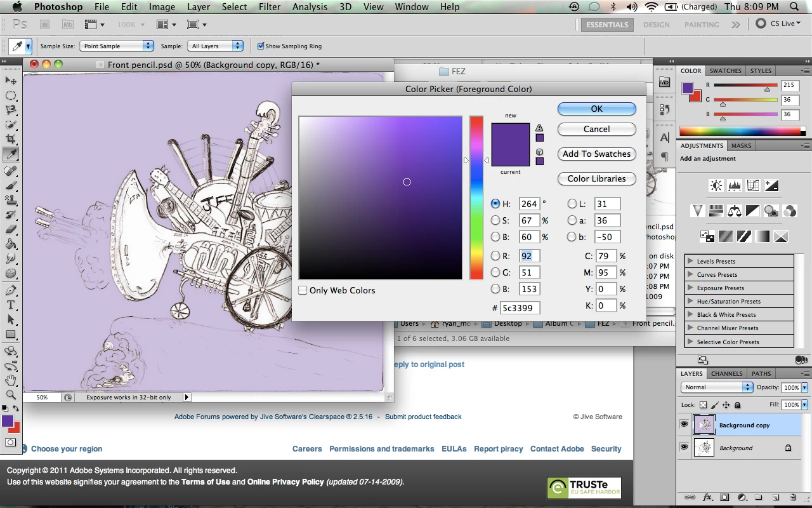Open the layer blend mode Normal dropdown
This screenshot has height=508, width=812.
point(717,387)
